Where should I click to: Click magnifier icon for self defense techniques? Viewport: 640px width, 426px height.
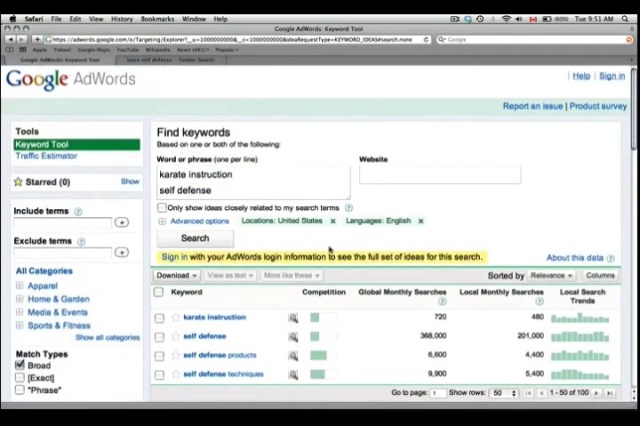tap(293, 375)
